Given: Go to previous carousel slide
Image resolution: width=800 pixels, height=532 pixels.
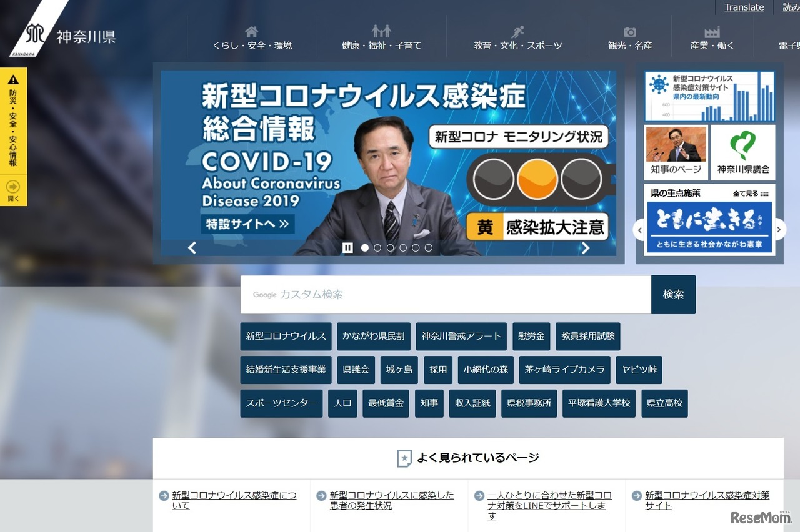Looking at the screenshot, I should (192, 248).
